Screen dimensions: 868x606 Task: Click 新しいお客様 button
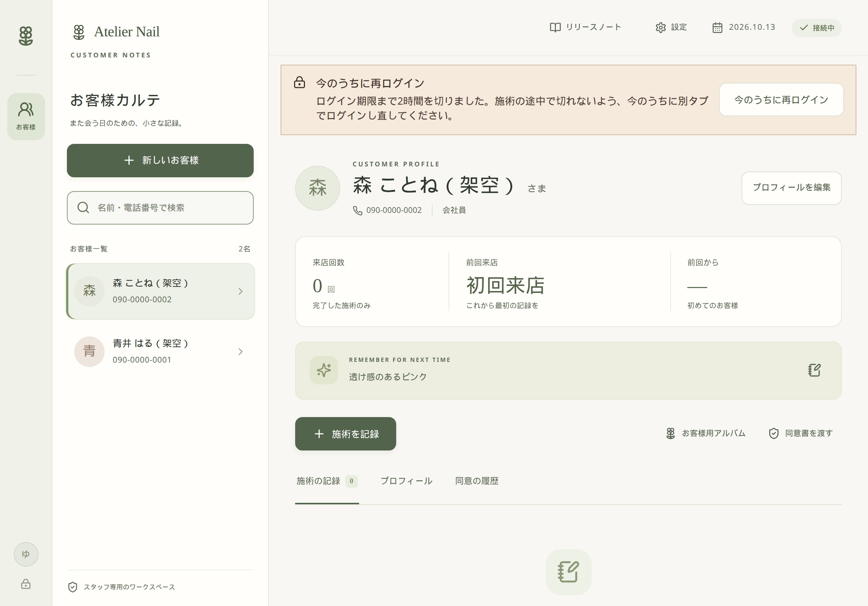[x=160, y=160]
